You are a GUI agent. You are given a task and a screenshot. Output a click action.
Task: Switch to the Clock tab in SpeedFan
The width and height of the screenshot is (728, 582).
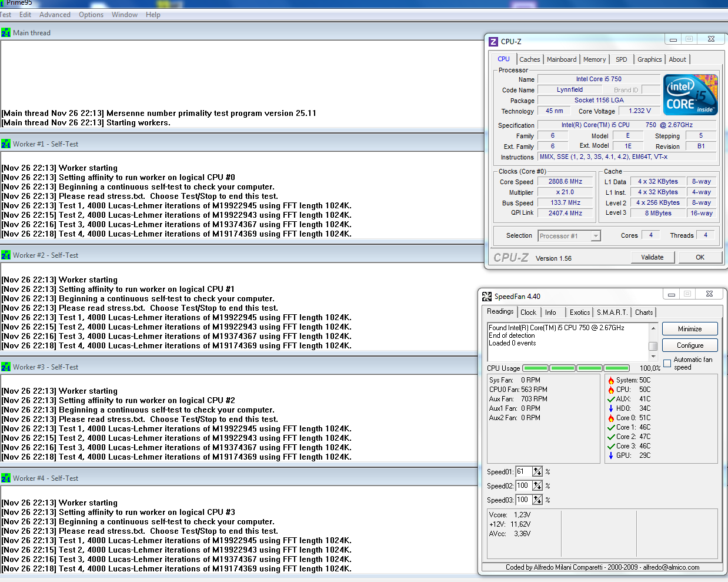click(x=529, y=312)
